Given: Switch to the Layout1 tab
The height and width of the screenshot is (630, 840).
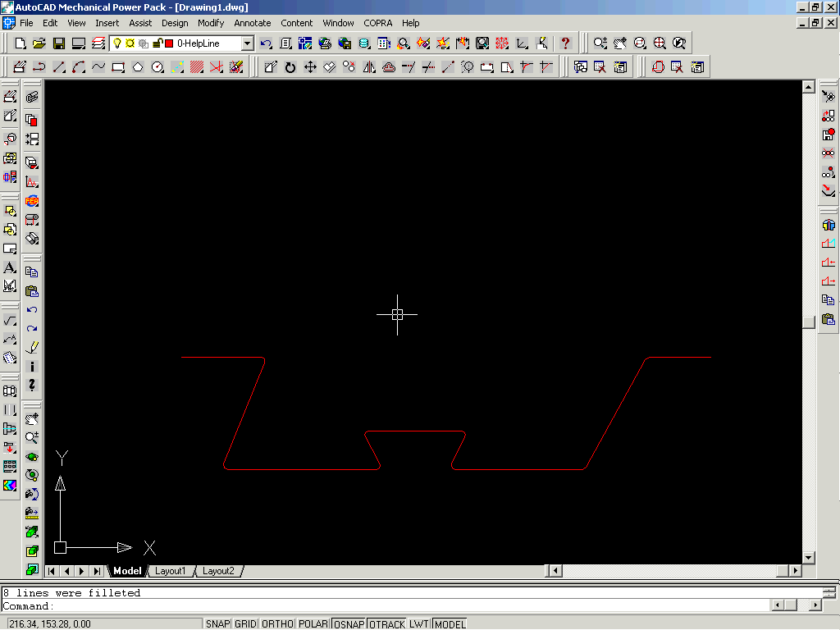Looking at the screenshot, I should 170,571.
